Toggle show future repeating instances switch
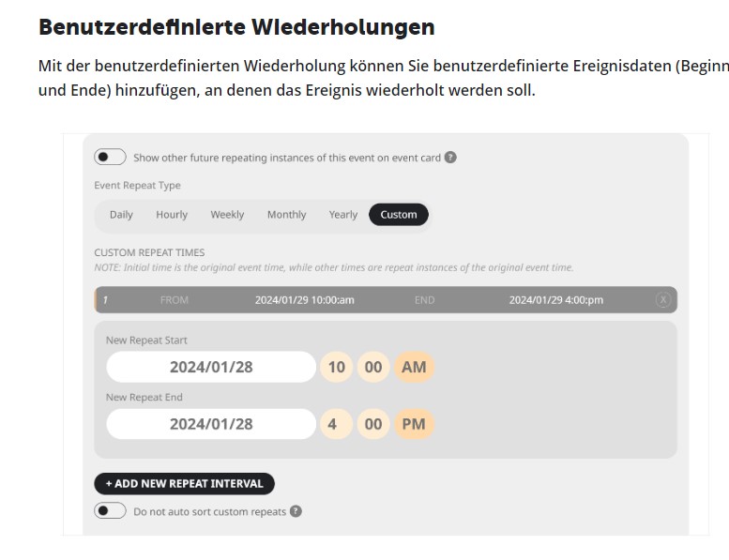This screenshot has height=560, width=729. pos(110,157)
